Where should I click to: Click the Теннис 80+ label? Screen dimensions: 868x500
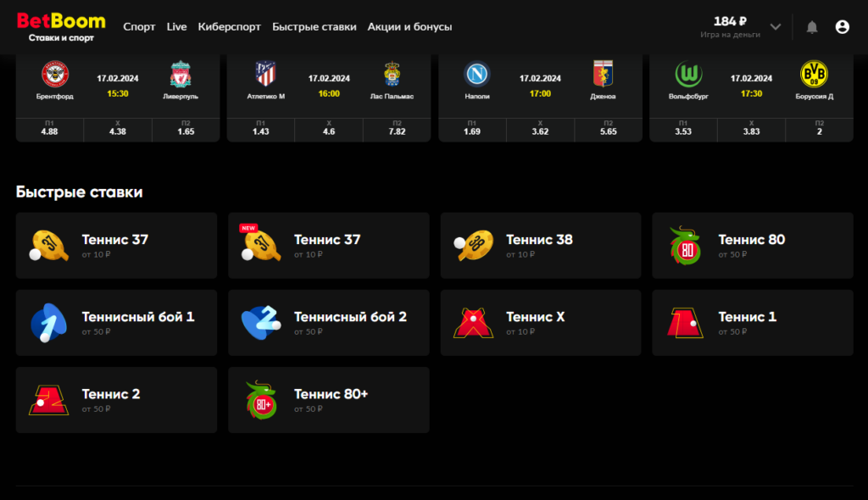pyautogui.click(x=331, y=394)
